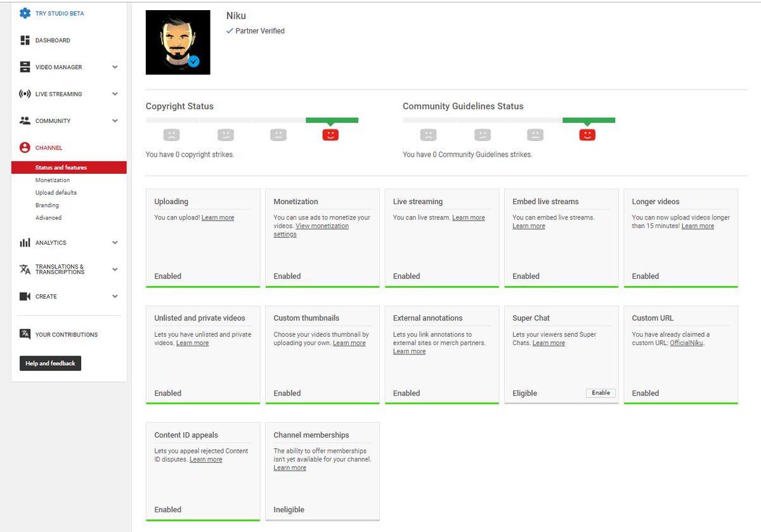This screenshot has height=532, width=761.
Task: Click the Community Guidelines Status heading
Action: point(463,107)
